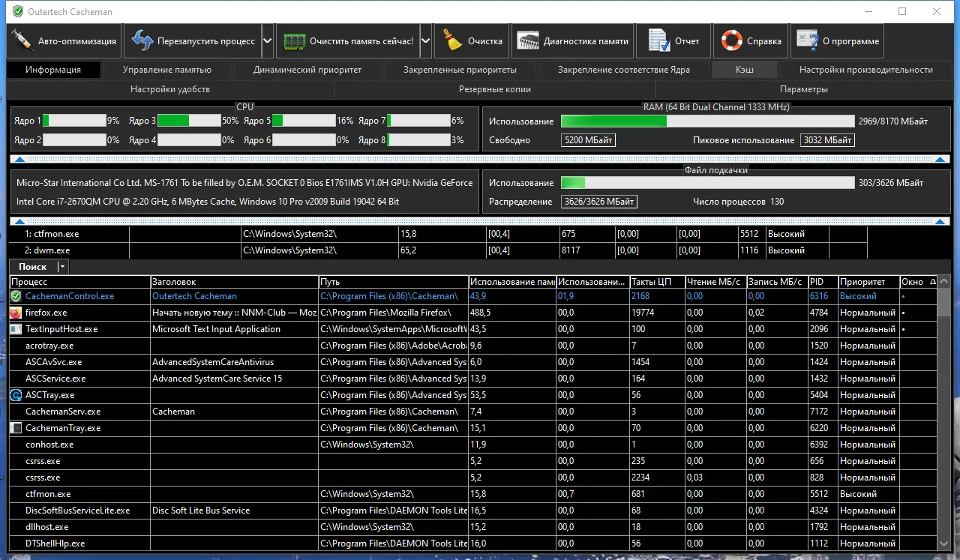Click the Firefox icon in process list
The height and width of the screenshot is (560, 960).
point(16,313)
